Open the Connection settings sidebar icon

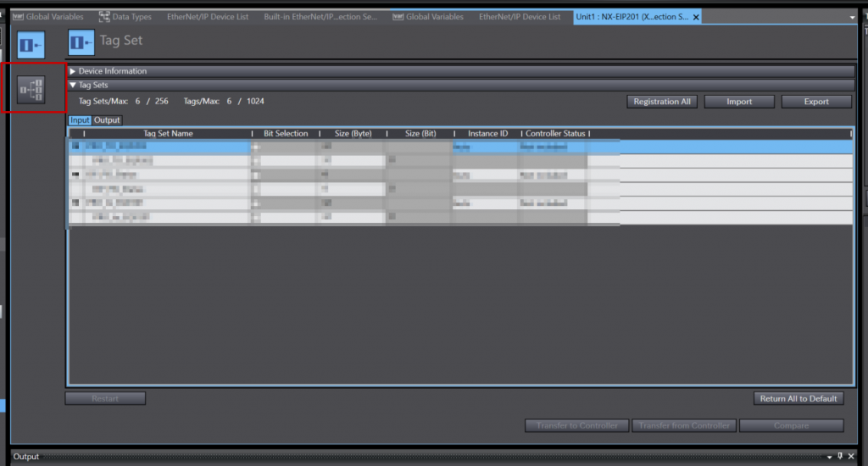(31, 88)
